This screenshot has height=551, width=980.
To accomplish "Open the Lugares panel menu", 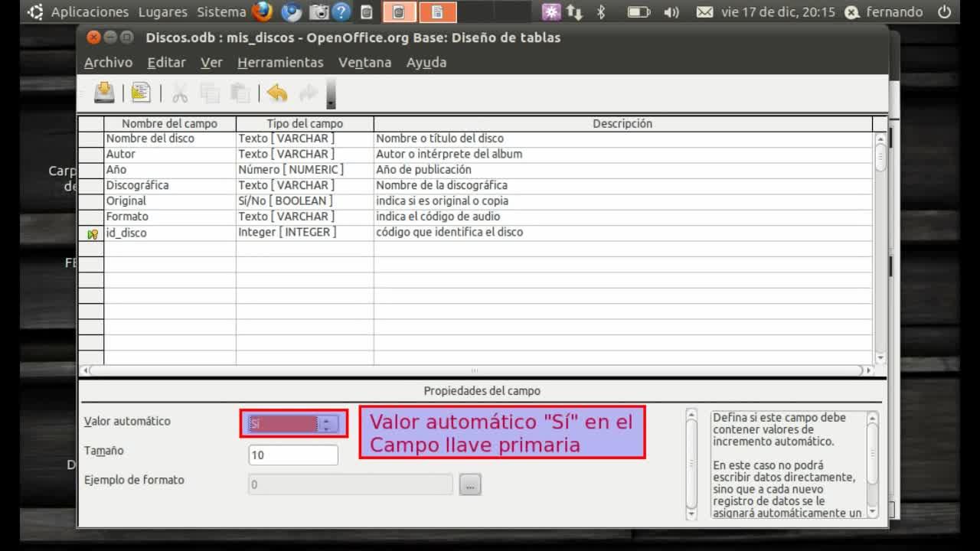I will coord(162,11).
